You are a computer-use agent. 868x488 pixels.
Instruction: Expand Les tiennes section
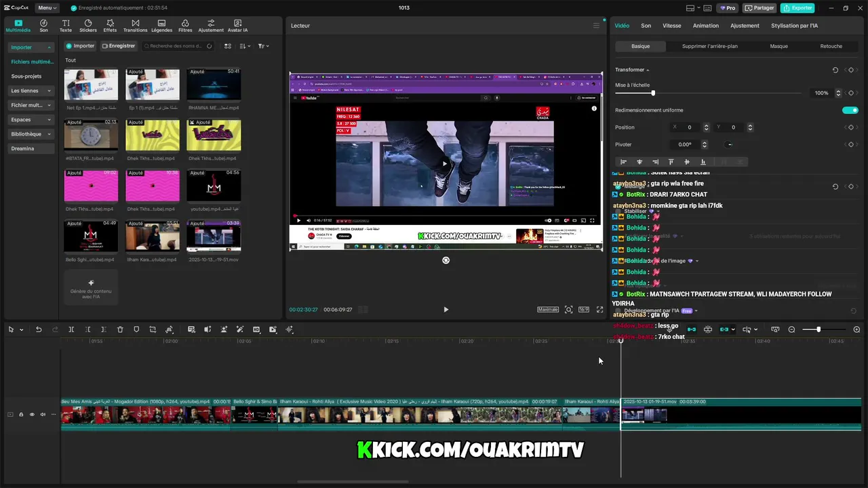(x=31, y=91)
